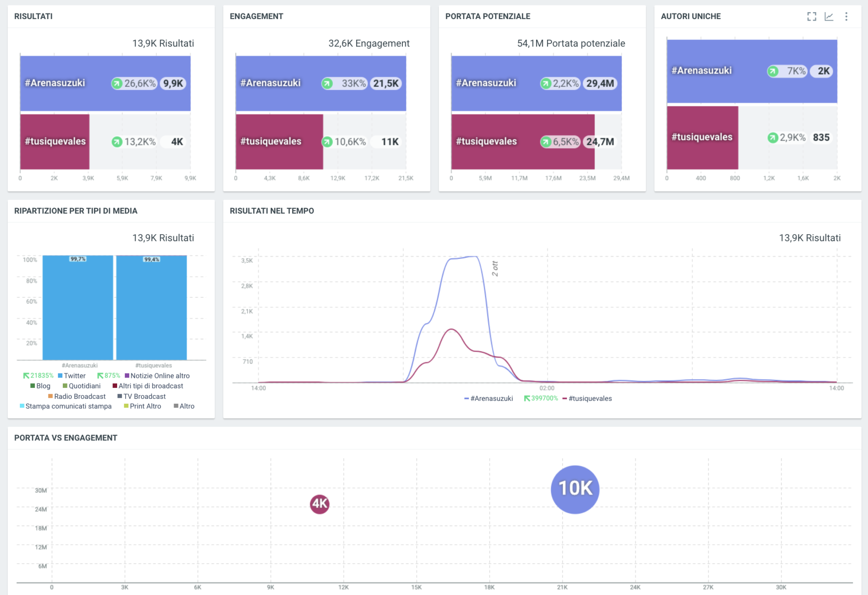Click 'PORTATA VS ENGAGEMENT' widget title
Image resolution: width=868 pixels, height=595 pixels.
tap(66, 438)
